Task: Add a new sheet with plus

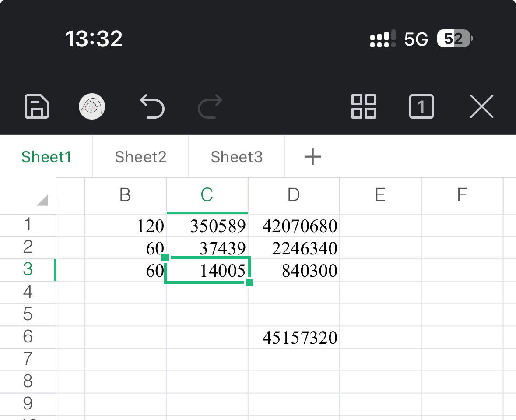Action: (x=312, y=156)
